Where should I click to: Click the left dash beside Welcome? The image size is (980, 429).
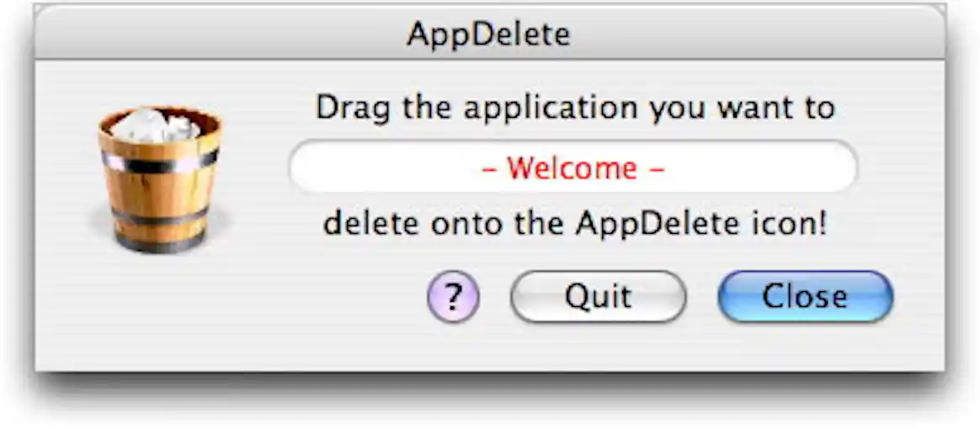[x=489, y=169]
